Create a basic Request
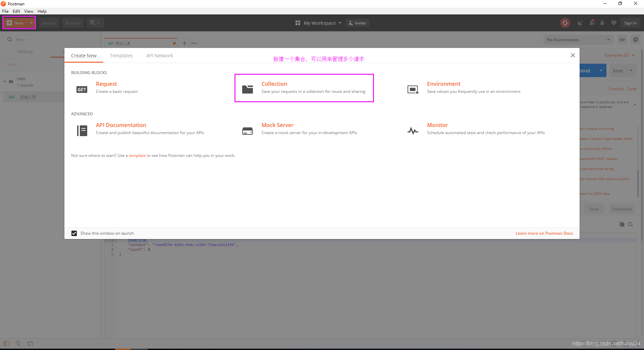 106,84
